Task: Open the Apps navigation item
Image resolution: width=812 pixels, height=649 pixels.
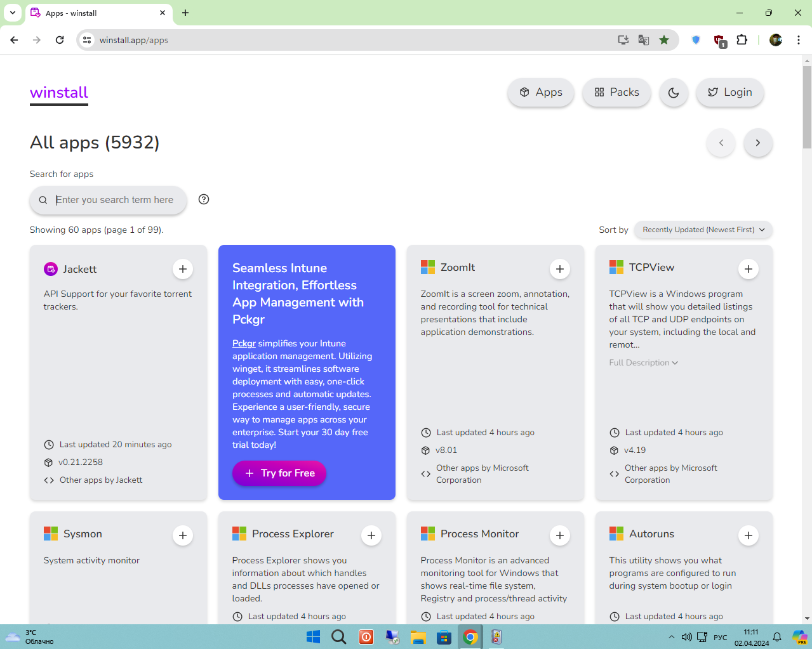Action: pos(541,93)
